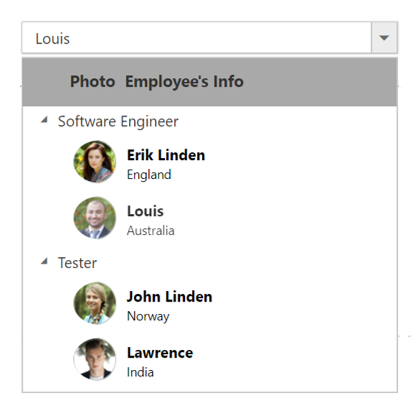The image size is (417, 414).
Task: Click the Louis text input field
Action: [196, 38]
